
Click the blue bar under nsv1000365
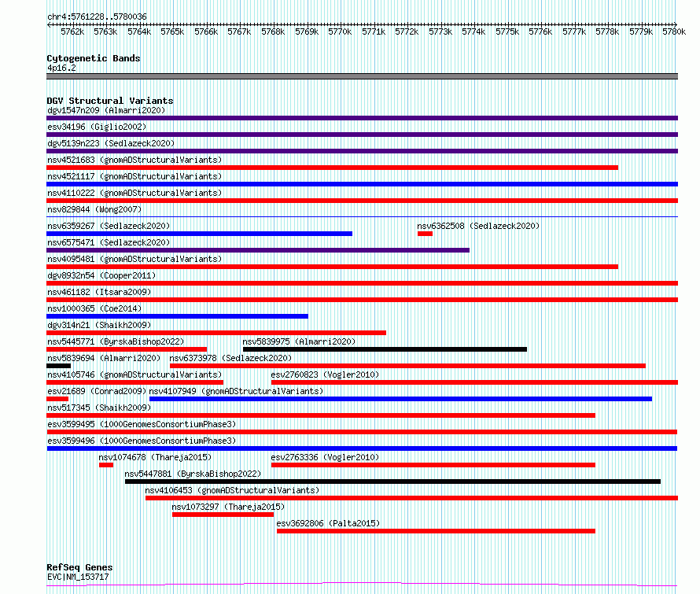(x=177, y=316)
